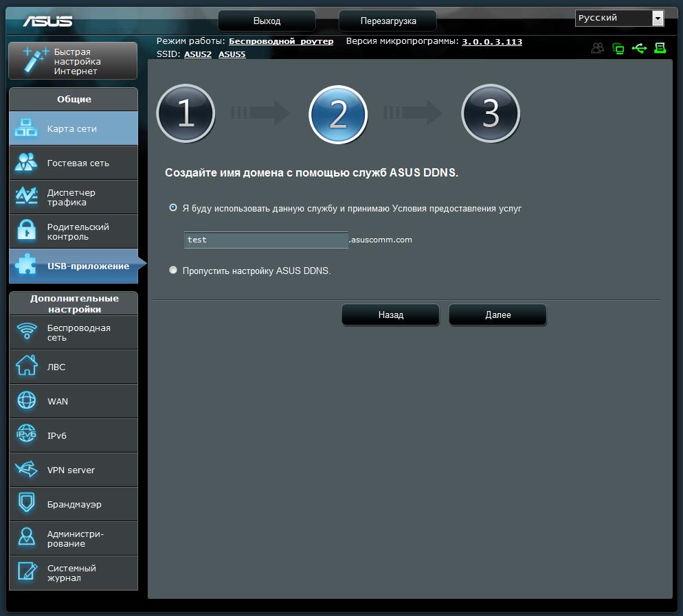Click the administration user icon
Screen dimensions: 683x616
[x=27, y=537]
